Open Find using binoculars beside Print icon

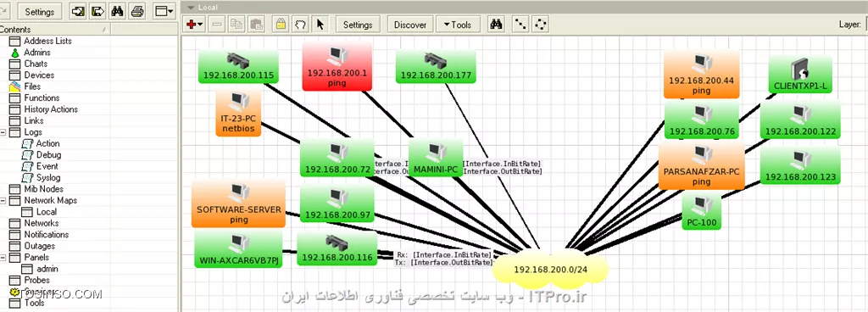(x=117, y=10)
